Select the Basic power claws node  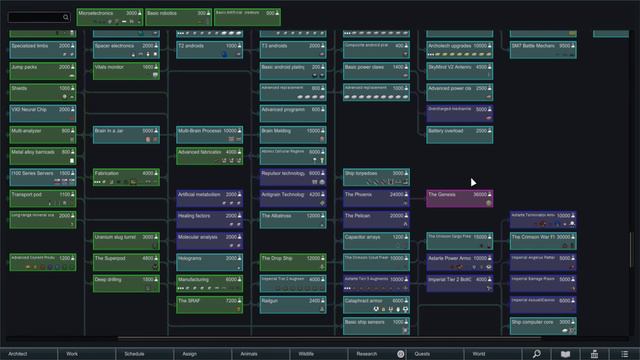[x=376, y=71]
